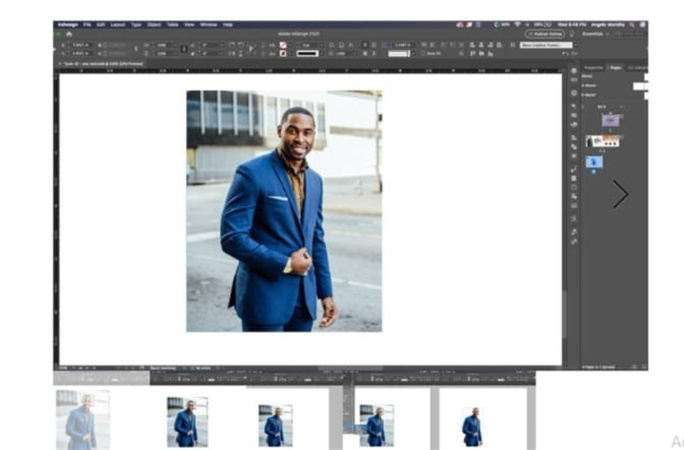684x450 pixels.
Task: Select the blue highlighted page in Pages panel
Action: coord(594,161)
